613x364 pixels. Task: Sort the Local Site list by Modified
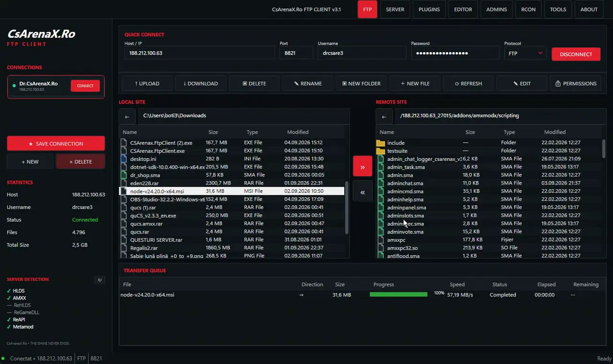[298, 132]
